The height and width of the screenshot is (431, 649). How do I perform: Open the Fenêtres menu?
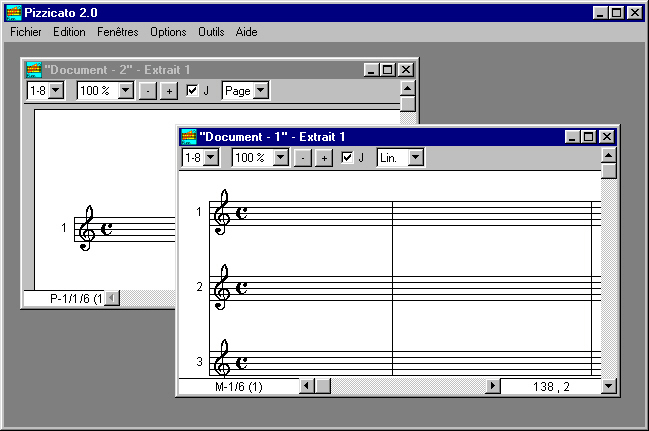tap(118, 32)
